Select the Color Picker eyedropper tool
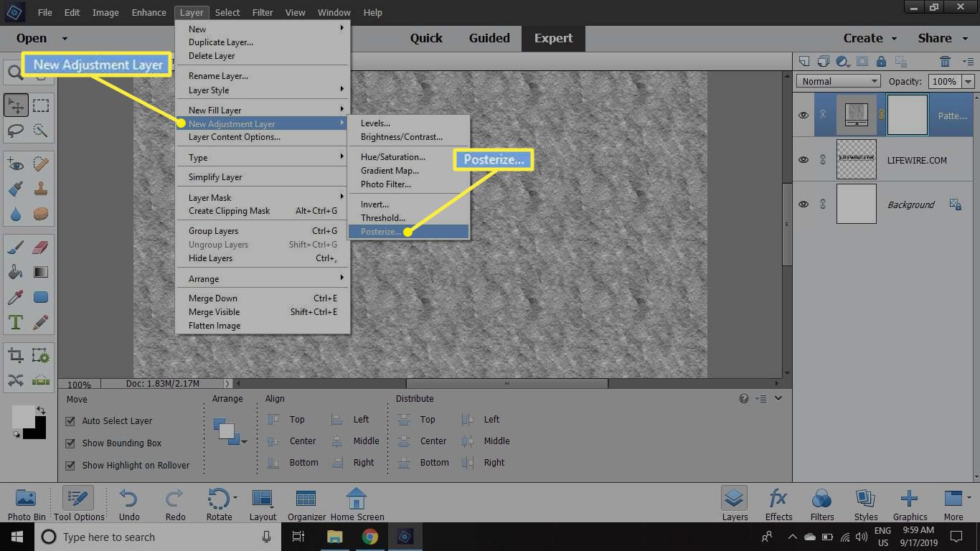The height and width of the screenshot is (551, 980). point(16,297)
